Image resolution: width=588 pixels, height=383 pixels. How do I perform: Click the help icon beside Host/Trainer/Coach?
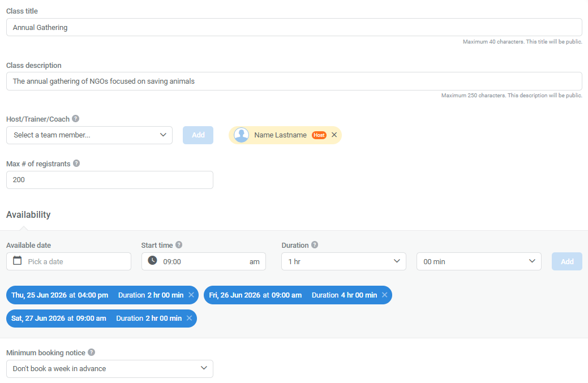(x=74, y=119)
